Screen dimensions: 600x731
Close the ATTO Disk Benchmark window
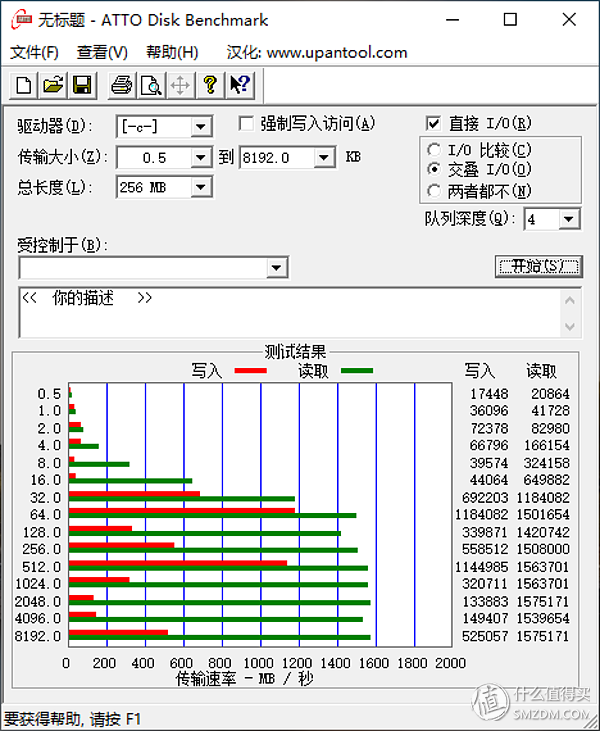[569, 20]
